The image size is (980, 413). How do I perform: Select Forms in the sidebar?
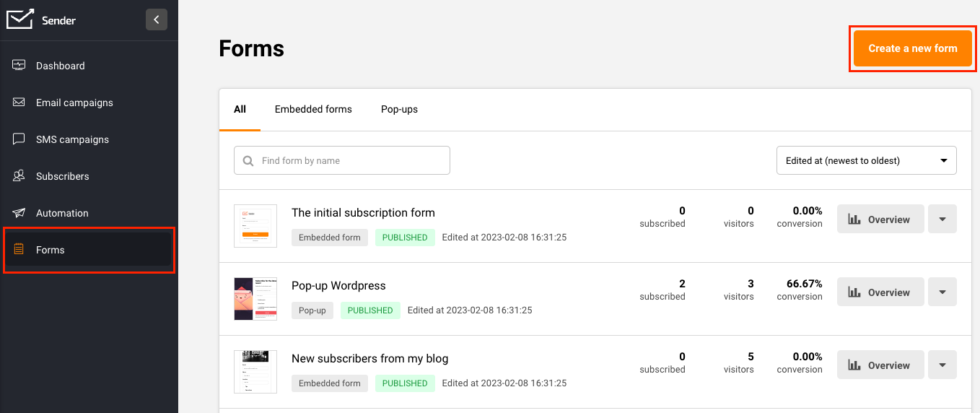51,250
